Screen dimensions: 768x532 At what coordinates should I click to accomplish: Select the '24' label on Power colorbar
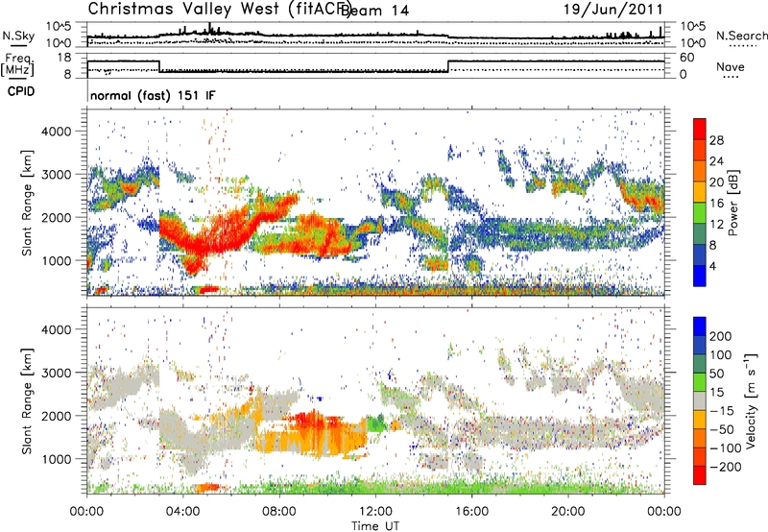(x=716, y=161)
